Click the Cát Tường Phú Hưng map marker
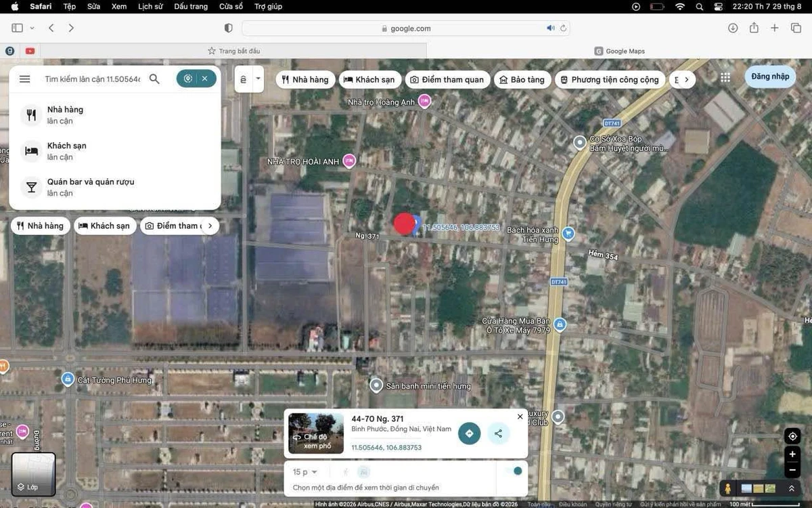Screen dimensions: 812x508 pos(68,379)
